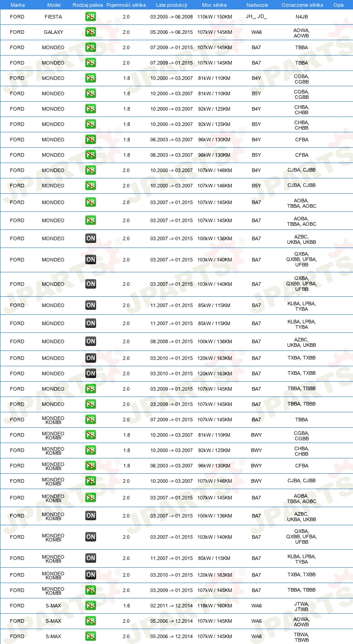
Task: Click PB icon in MONDEO KOMBI 03.2009 row
Action: [90, 590]
